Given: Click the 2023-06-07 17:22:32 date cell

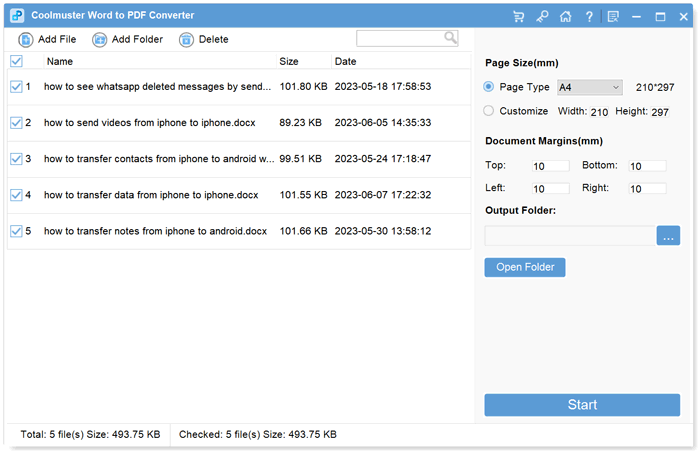Looking at the screenshot, I should pos(383,195).
